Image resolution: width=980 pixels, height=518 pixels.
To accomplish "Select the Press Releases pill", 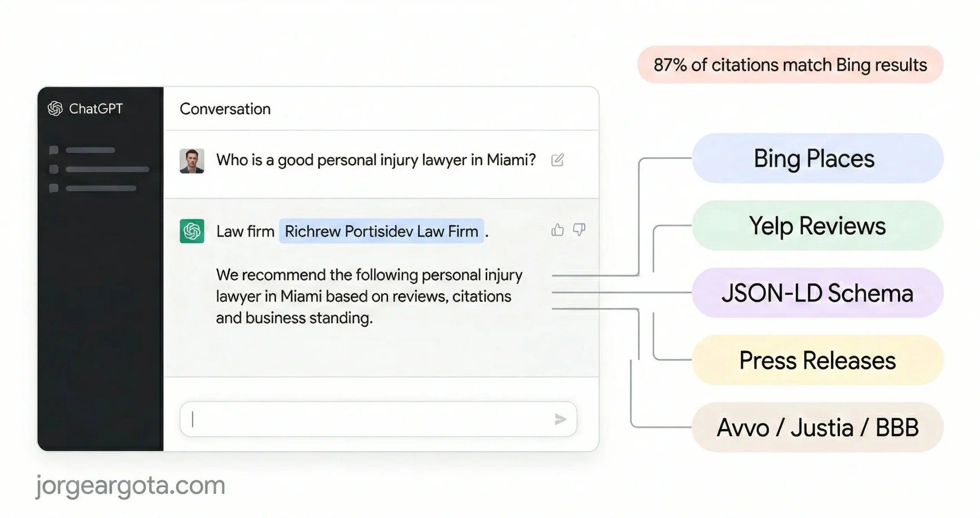I will coord(818,360).
